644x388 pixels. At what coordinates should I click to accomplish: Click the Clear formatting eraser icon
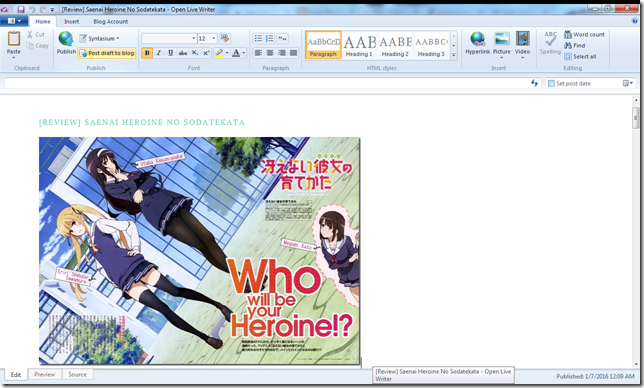coord(225,38)
